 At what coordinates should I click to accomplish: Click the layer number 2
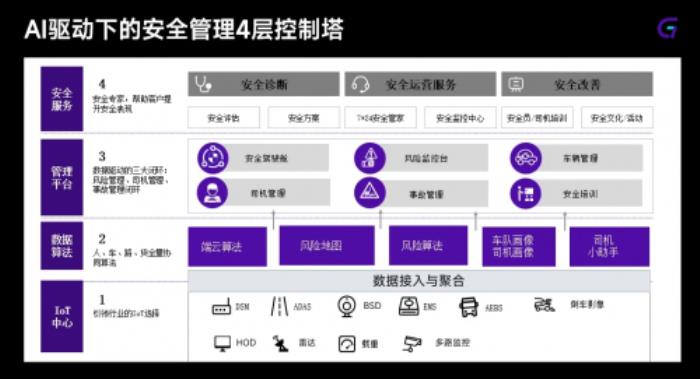(x=102, y=239)
